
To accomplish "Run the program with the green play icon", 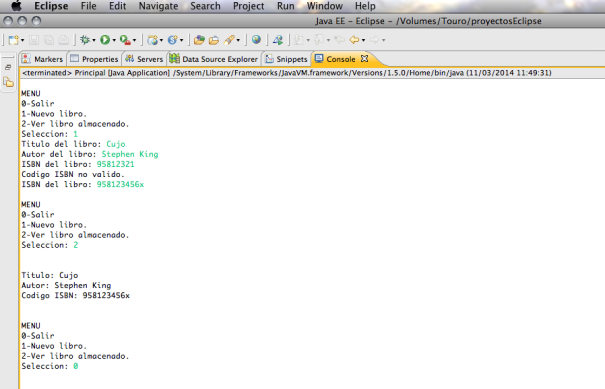I will tap(105, 40).
